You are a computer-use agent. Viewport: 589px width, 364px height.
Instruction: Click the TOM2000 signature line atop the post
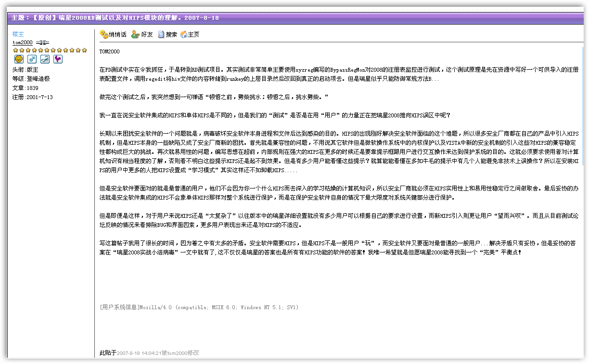point(110,51)
